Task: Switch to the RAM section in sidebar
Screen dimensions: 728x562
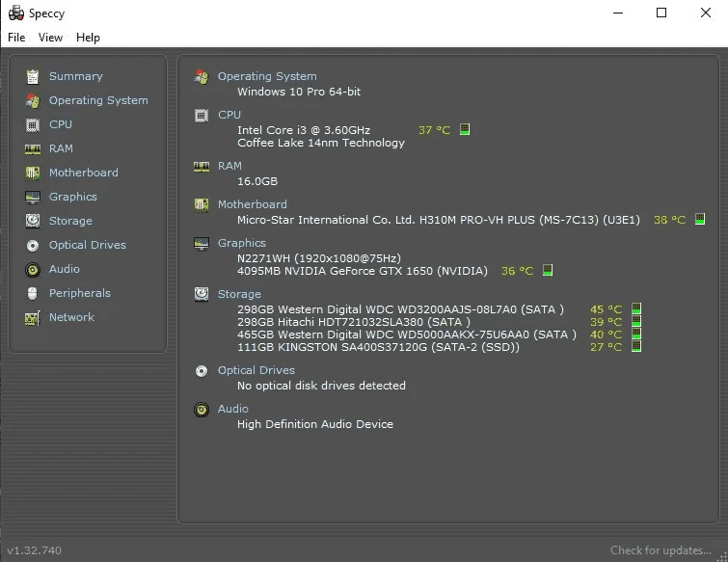Action: (x=61, y=149)
